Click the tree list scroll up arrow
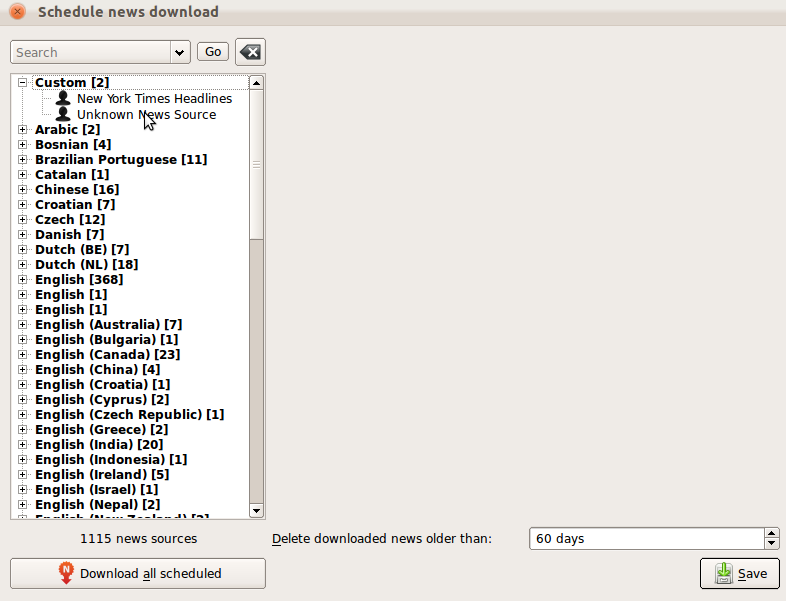 [256, 83]
